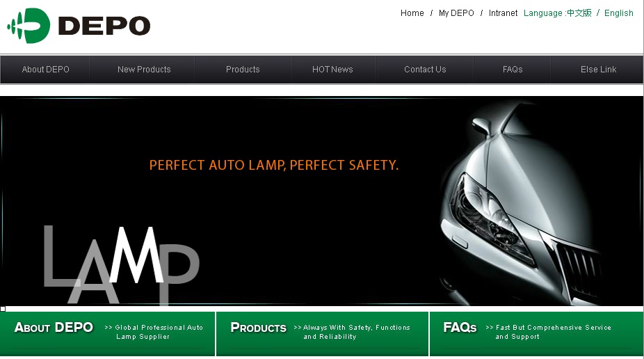Follow the Home link at top
The height and width of the screenshot is (359, 644).
[x=412, y=13]
